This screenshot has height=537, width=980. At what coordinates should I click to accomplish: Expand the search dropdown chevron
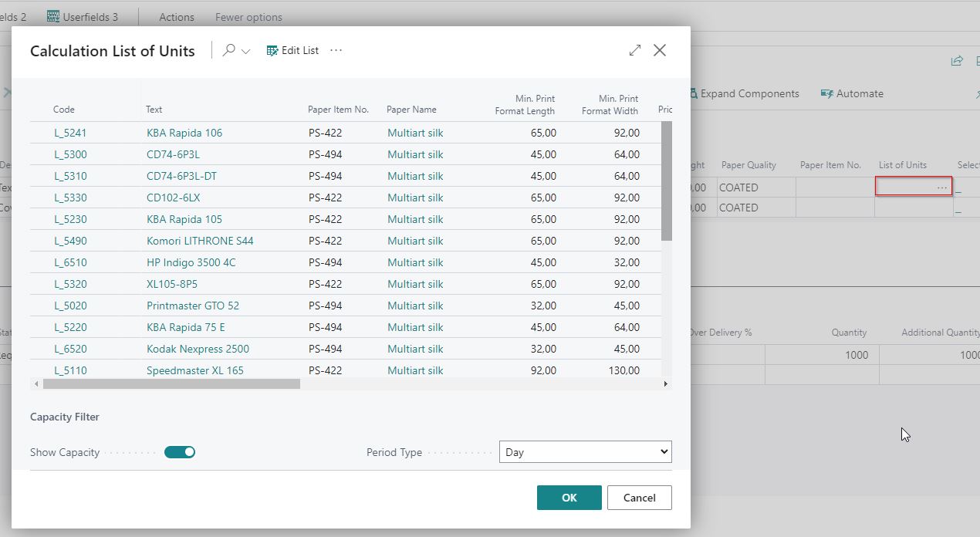click(x=246, y=51)
